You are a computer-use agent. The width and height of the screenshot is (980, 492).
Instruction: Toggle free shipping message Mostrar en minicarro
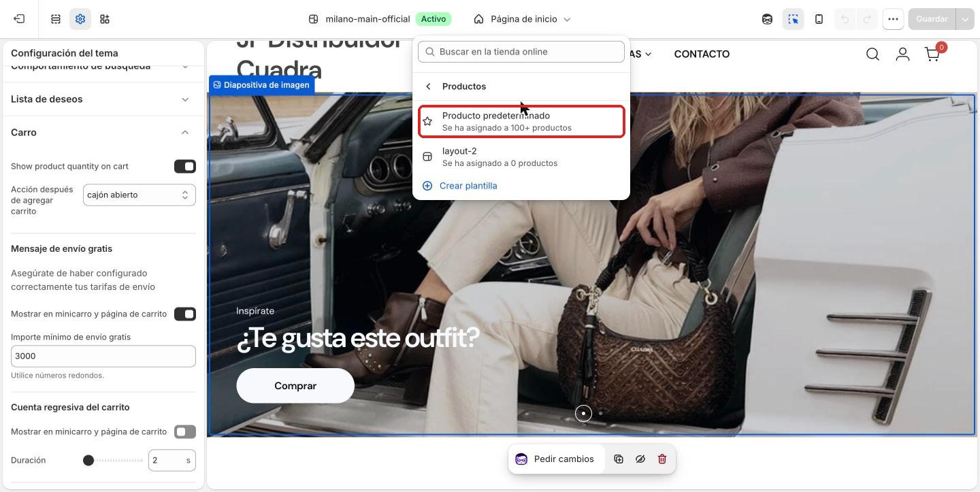(x=185, y=314)
